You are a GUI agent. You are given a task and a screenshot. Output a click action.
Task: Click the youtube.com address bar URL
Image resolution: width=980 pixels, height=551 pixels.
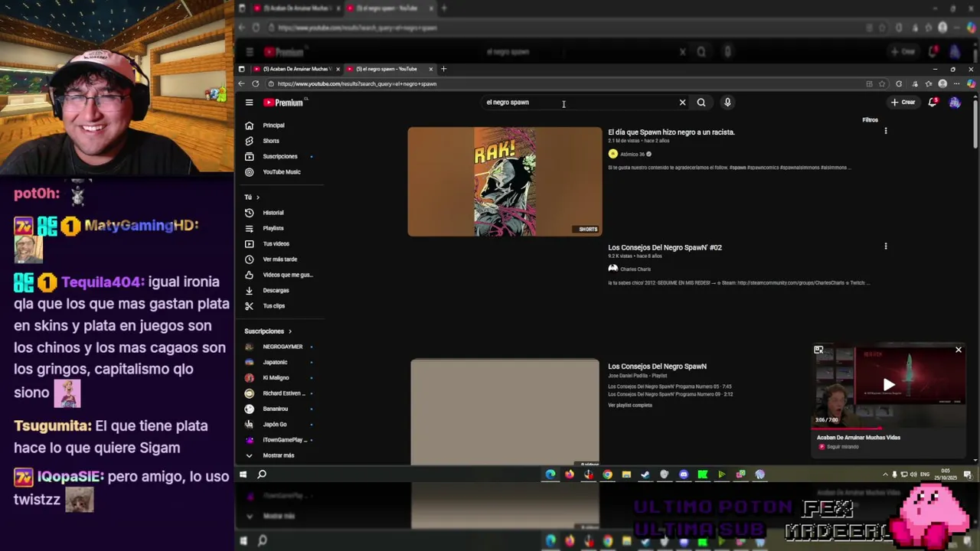coord(357,84)
